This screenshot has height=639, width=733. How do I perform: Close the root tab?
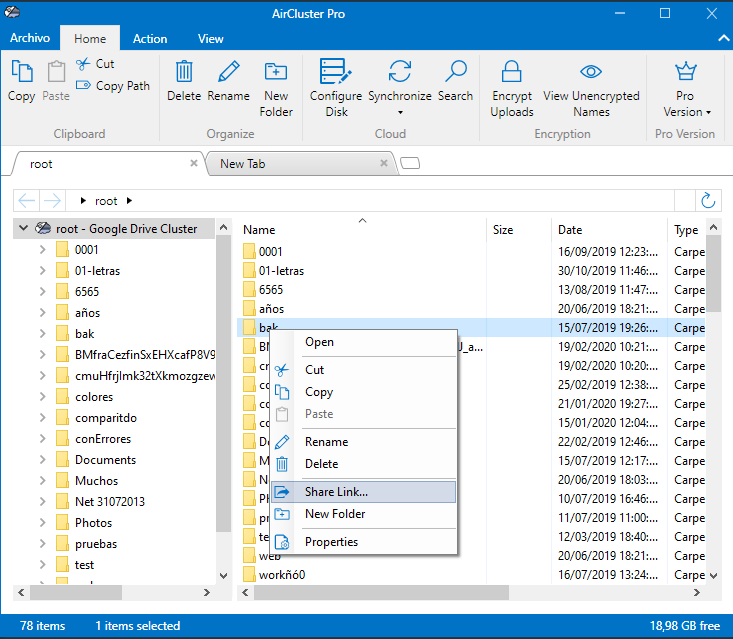[194, 163]
